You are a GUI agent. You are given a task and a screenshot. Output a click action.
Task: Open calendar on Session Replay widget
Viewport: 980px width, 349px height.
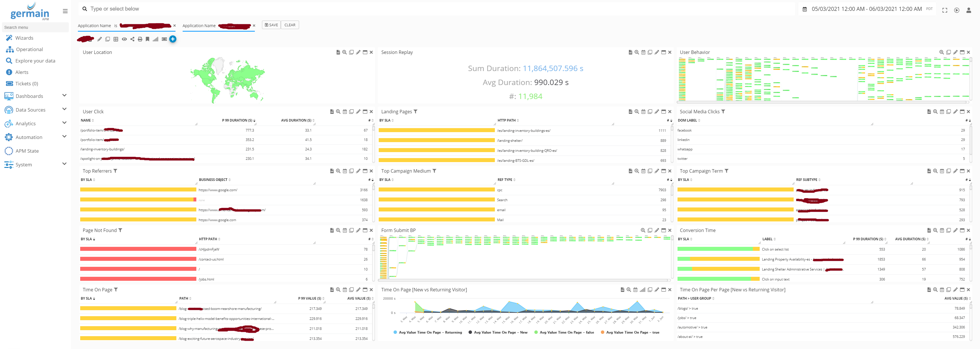(x=643, y=53)
